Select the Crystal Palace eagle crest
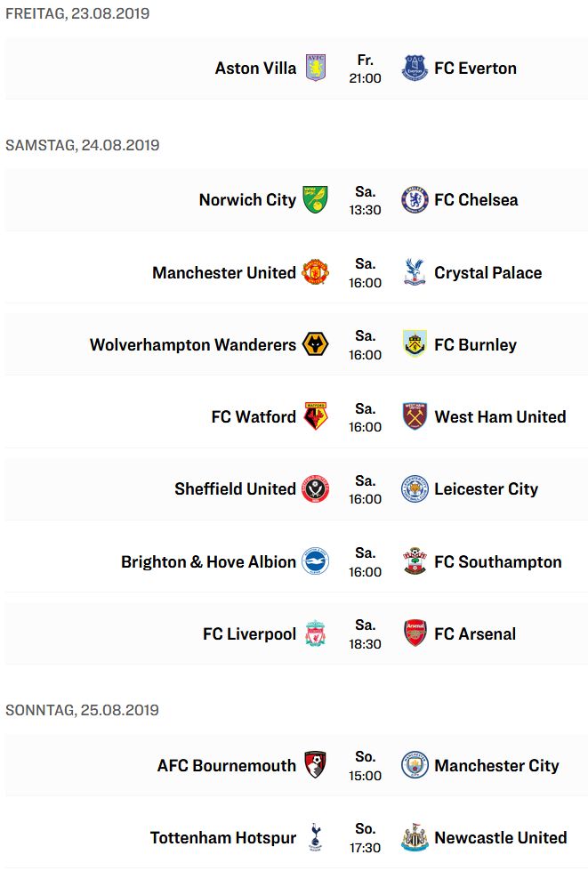 point(415,272)
